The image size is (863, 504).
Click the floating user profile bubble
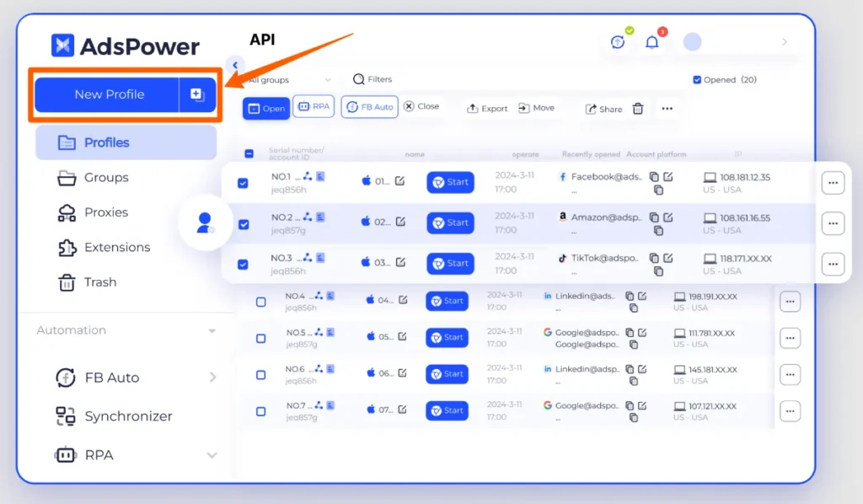[204, 223]
